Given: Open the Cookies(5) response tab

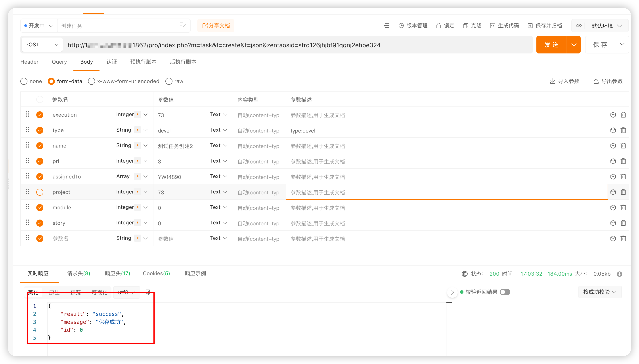Looking at the screenshot, I should pos(156,273).
